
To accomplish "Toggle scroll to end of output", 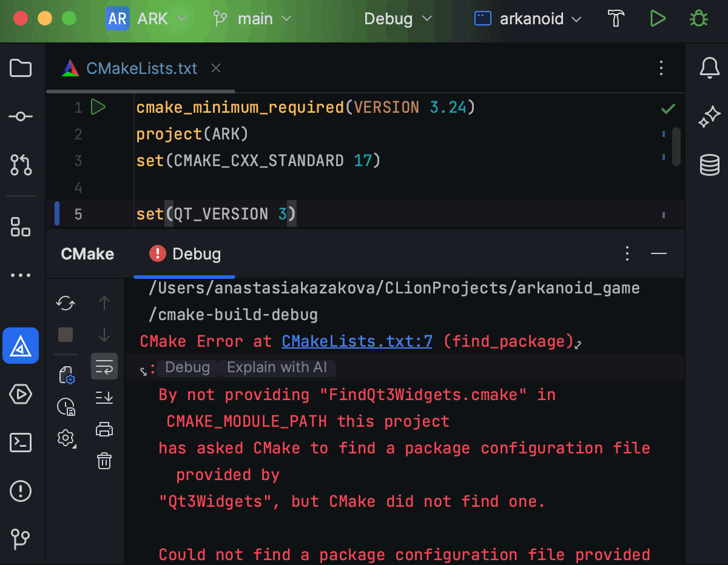I will click(x=104, y=398).
